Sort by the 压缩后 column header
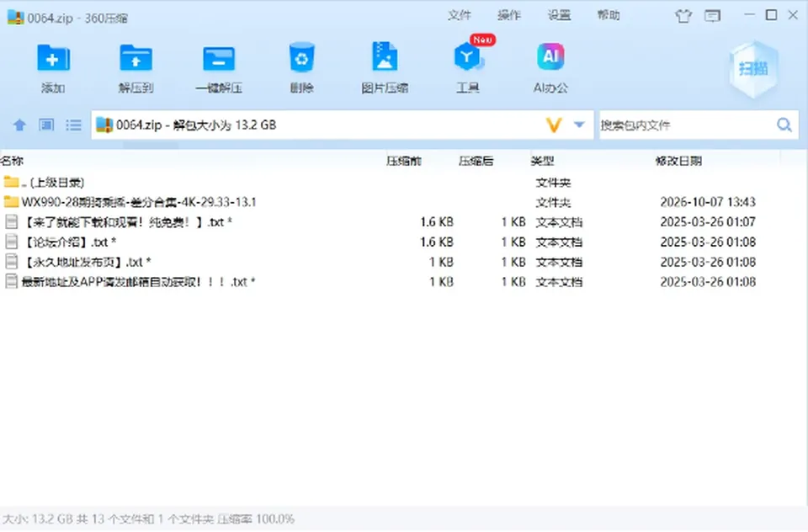Screen dimensions: 808x532 pos(476,161)
